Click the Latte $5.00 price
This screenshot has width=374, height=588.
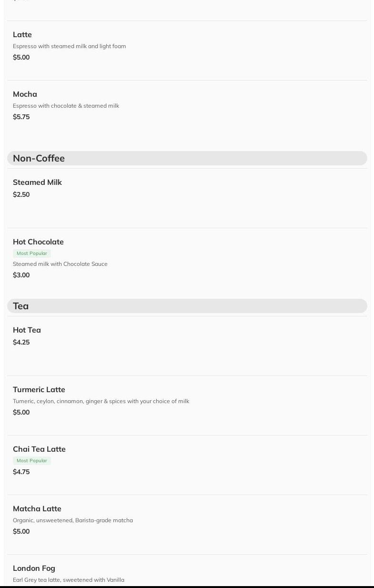[x=21, y=57]
